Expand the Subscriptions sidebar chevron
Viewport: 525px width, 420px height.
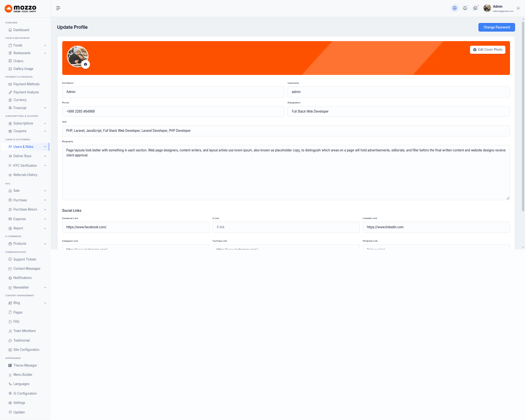click(45, 123)
